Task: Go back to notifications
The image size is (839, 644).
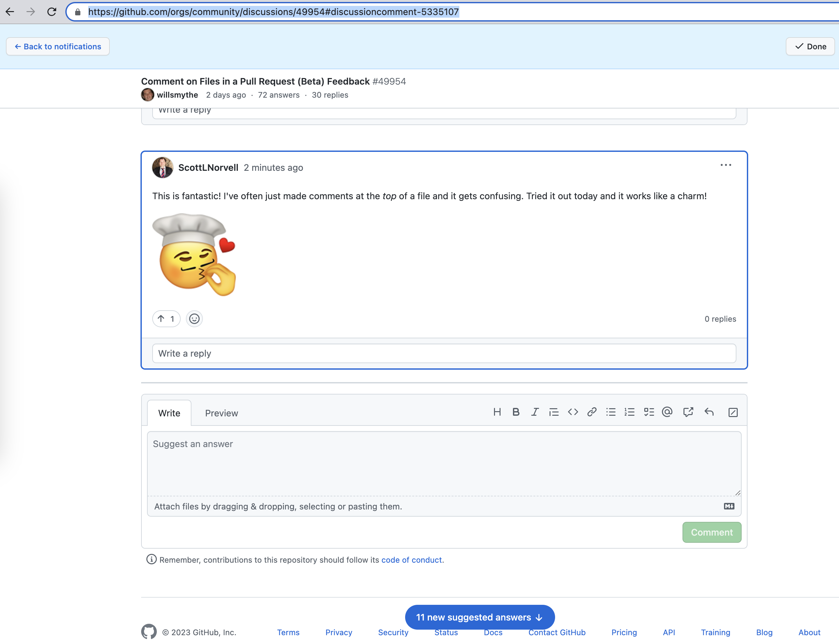Action: [58, 46]
